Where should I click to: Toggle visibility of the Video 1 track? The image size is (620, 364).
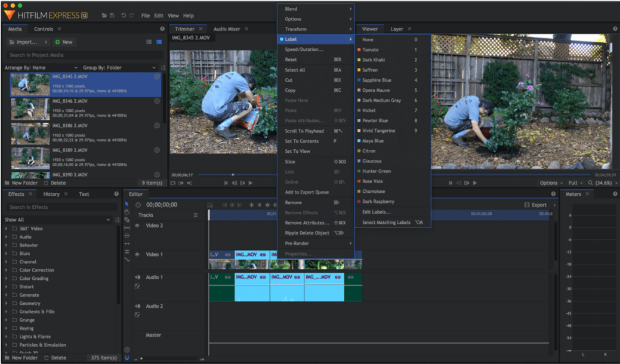pyautogui.click(x=137, y=254)
